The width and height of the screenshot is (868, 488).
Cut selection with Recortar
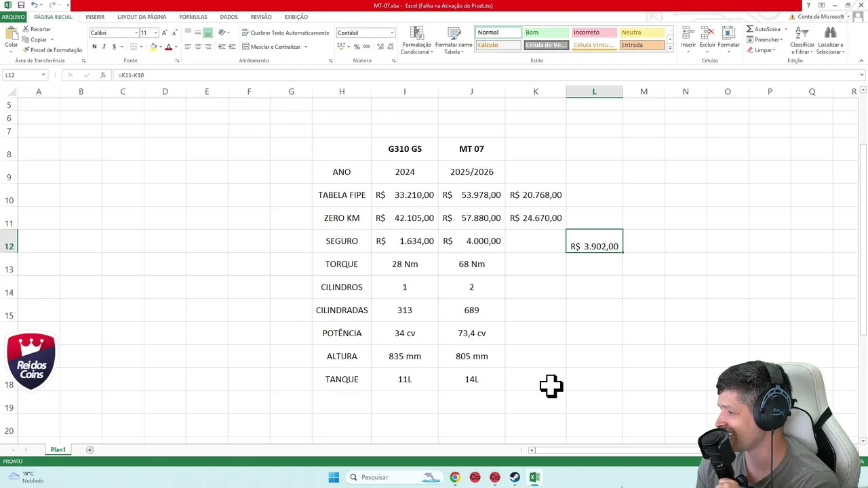tap(36, 29)
